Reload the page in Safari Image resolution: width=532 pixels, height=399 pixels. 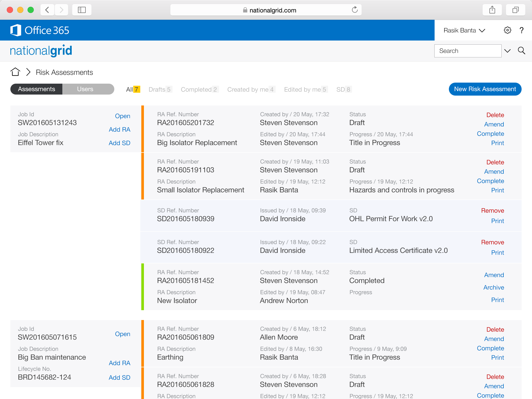click(355, 10)
